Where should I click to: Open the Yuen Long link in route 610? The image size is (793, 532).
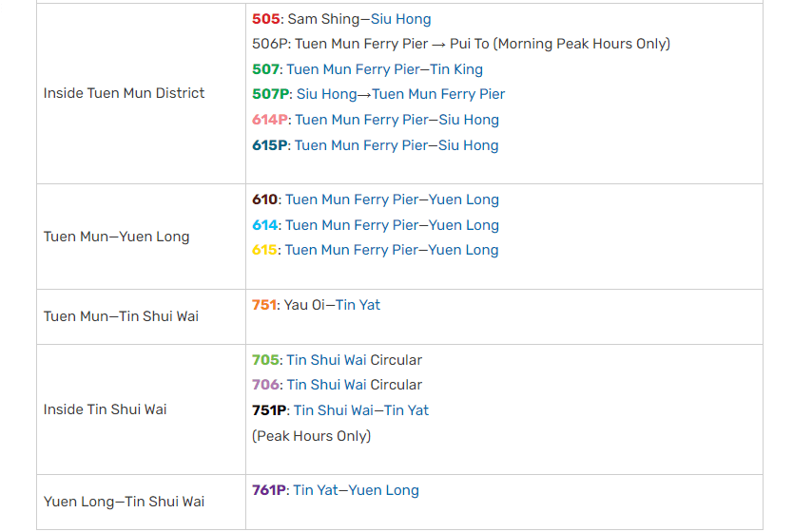coord(464,199)
